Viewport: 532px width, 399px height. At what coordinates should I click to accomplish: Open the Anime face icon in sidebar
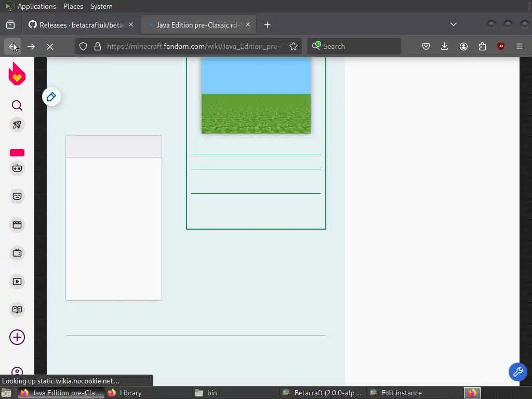point(17,196)
